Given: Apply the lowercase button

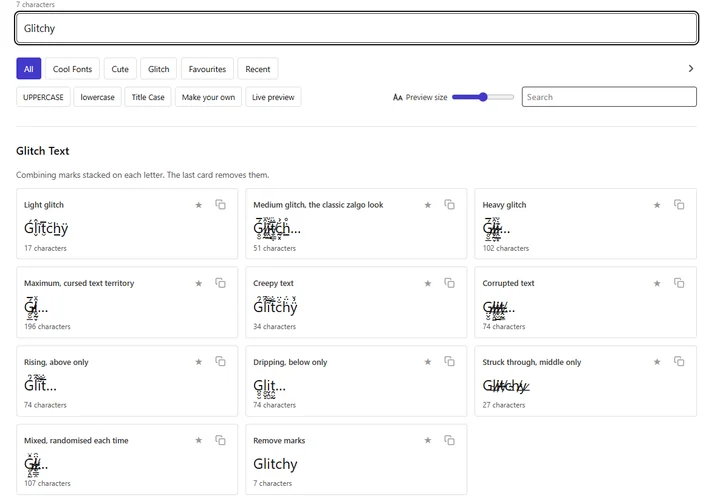Looking at the screenshot, I should click(97, 97).
